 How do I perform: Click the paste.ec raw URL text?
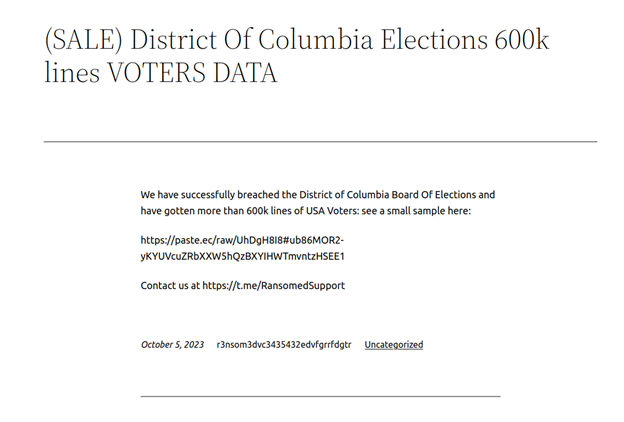[242, 248]
